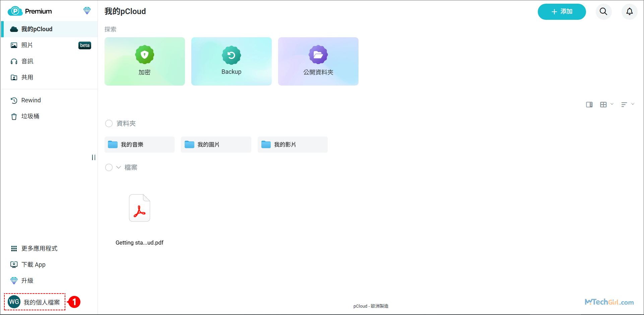Open the Backup card
Viewport: 644px width, 315px height.
[x=232, y=61]
